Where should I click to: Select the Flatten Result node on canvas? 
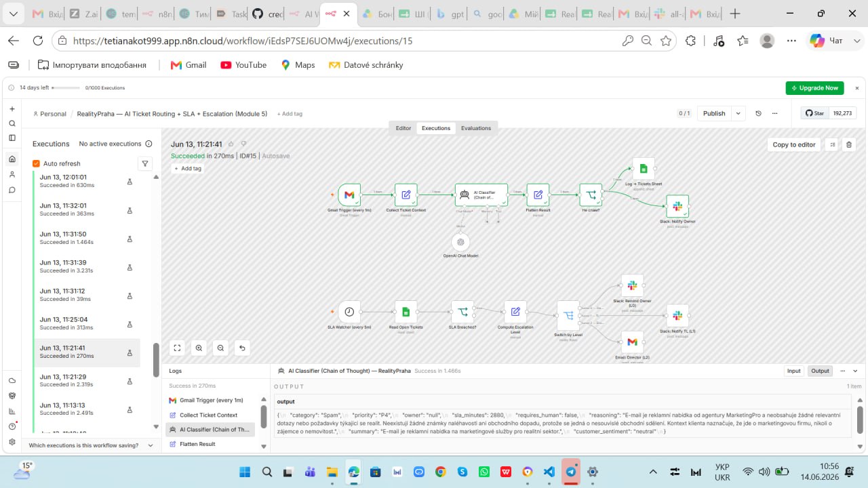click(538, 195)
